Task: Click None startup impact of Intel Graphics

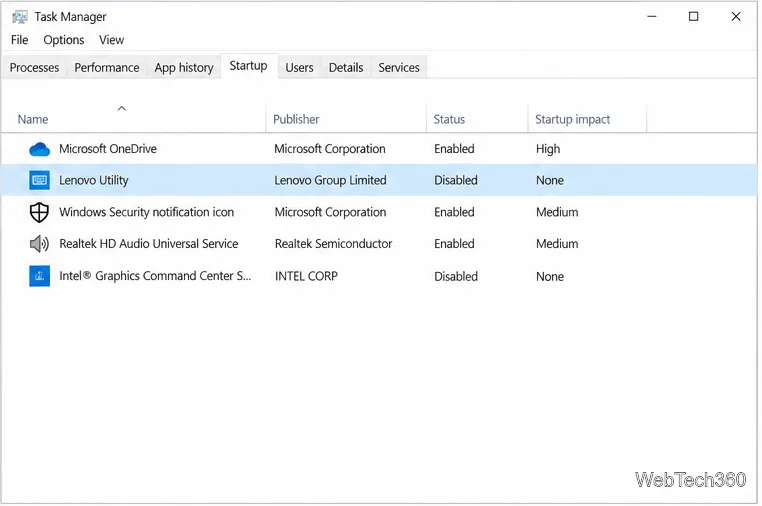Action: click(x=550, y=277)
